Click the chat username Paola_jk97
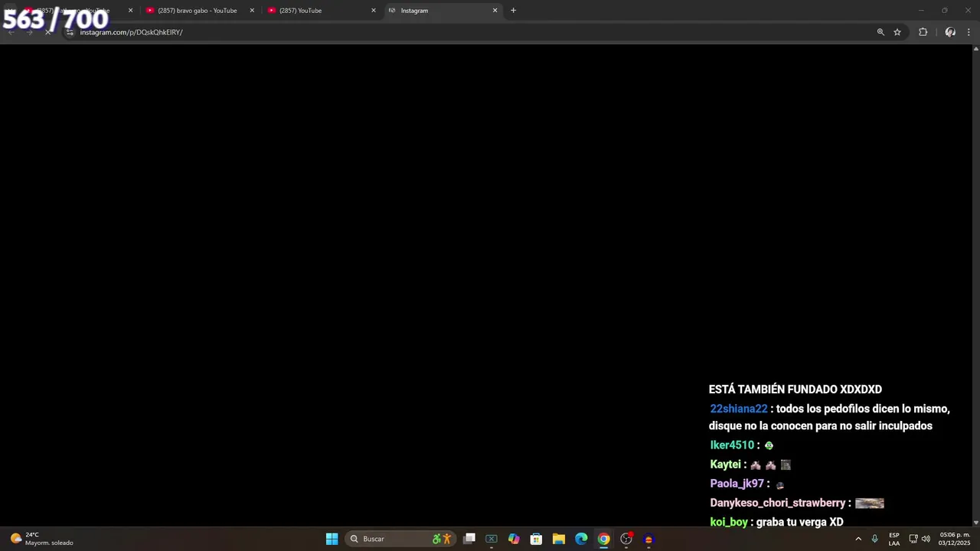 click(737, 484)
